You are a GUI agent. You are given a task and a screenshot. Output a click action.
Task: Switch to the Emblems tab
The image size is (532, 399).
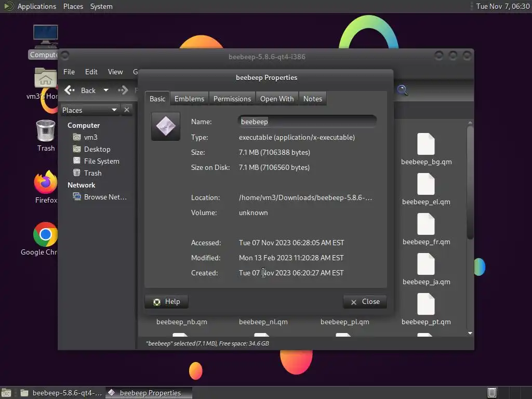(189, 99)
